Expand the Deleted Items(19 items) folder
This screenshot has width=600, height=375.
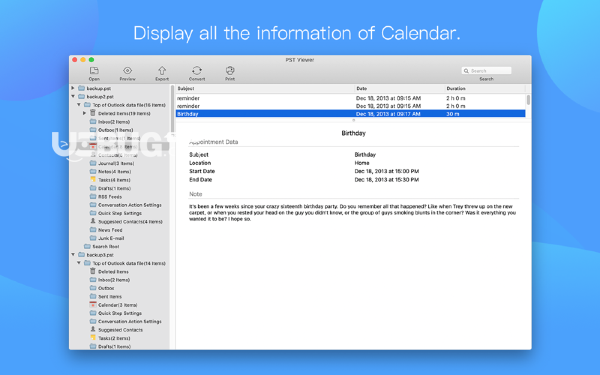85,113
